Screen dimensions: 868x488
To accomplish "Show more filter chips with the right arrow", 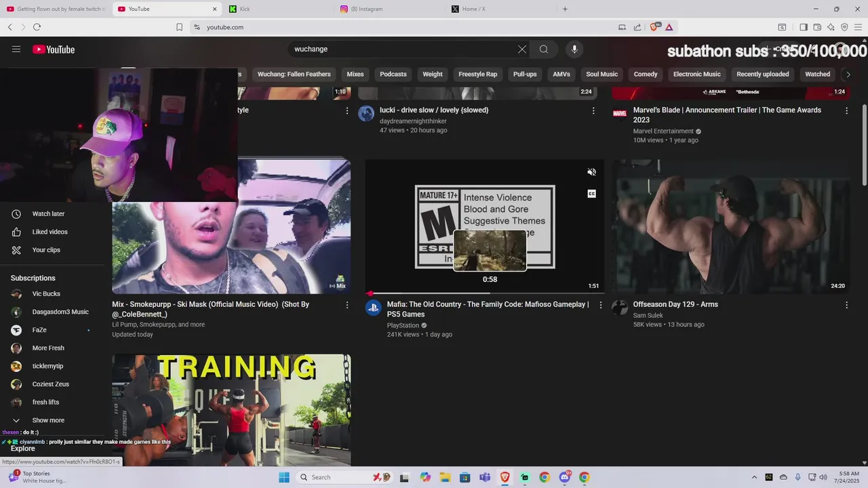I will coord(848,75).
